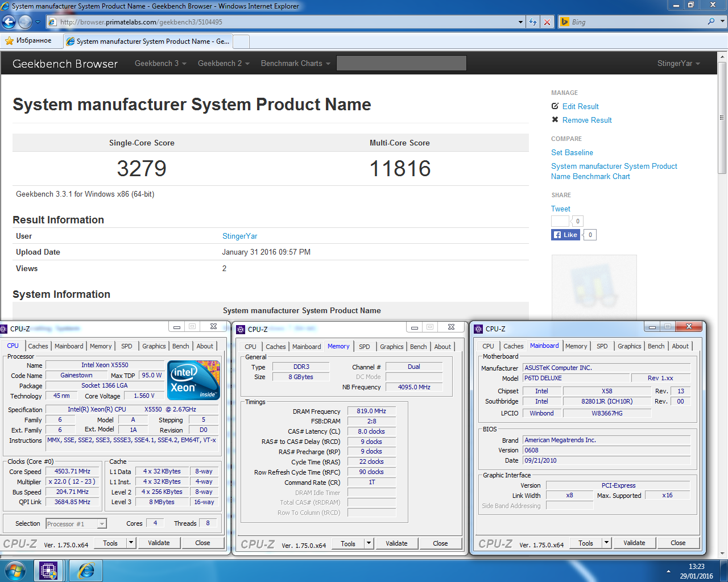Click Remove Result link
This screenshot has width=728, height=582.
click(x=587, y=120)
